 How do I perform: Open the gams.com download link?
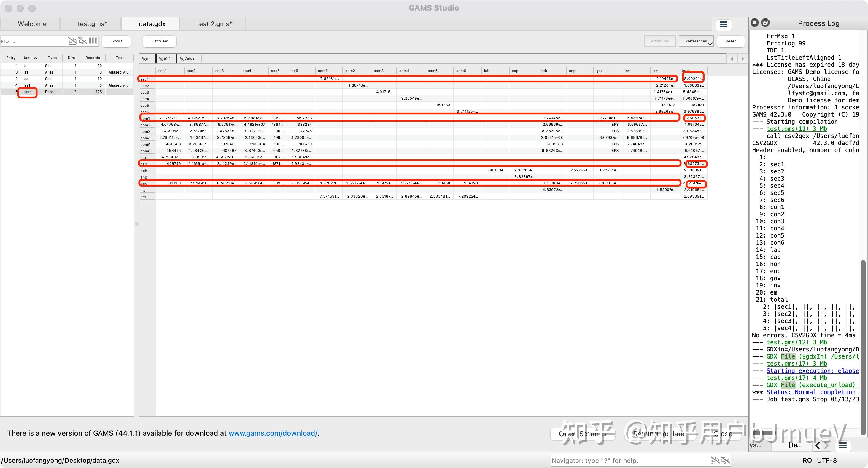pyautogui.click(x=273, y=433)
